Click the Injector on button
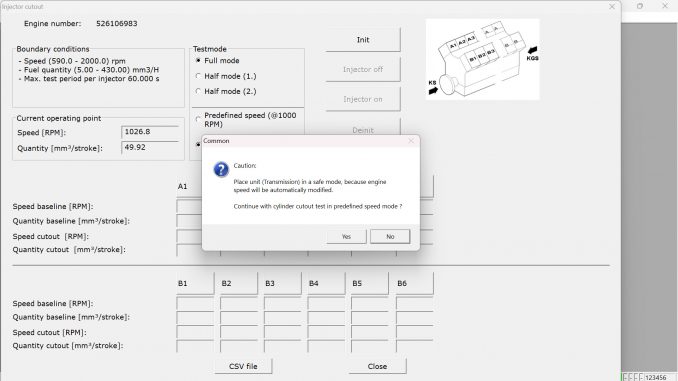Screen dimensions: 678x381 pos(363,99)
